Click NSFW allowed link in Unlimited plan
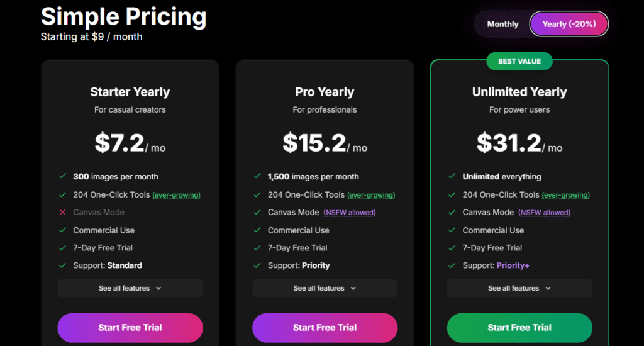This screenshot has height=346, width=644. [x=544, y=213]
